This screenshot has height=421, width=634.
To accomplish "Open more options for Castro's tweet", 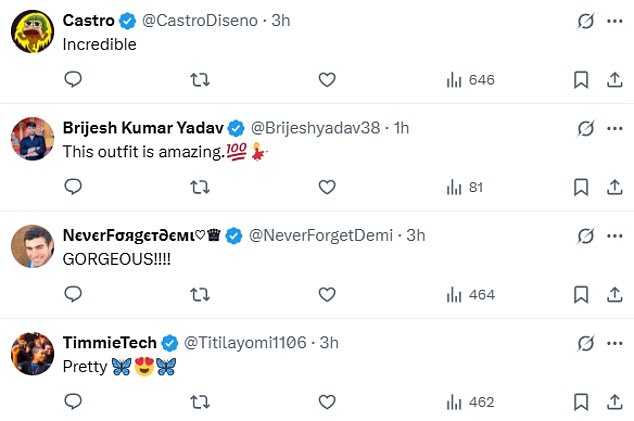I will [x=612, y=20].
